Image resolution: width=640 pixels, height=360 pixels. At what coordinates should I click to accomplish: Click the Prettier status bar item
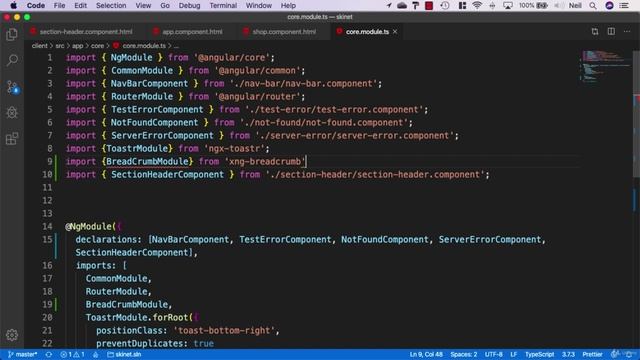592,354
